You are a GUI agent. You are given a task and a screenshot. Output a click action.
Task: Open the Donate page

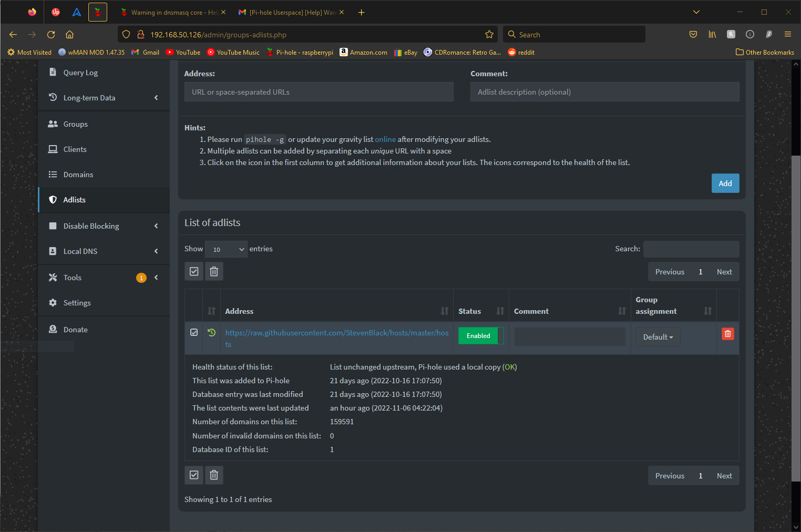pos(75,329)
